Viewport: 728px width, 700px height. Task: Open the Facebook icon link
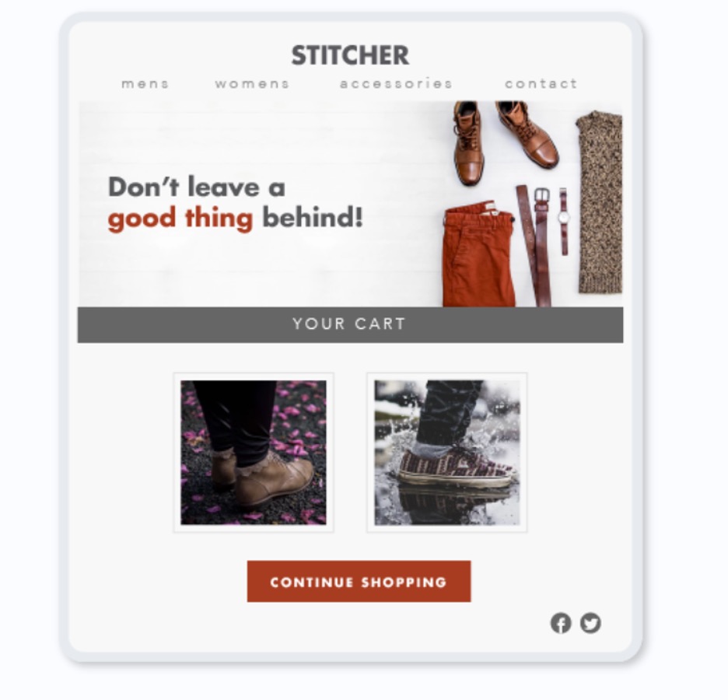[561, 623]
